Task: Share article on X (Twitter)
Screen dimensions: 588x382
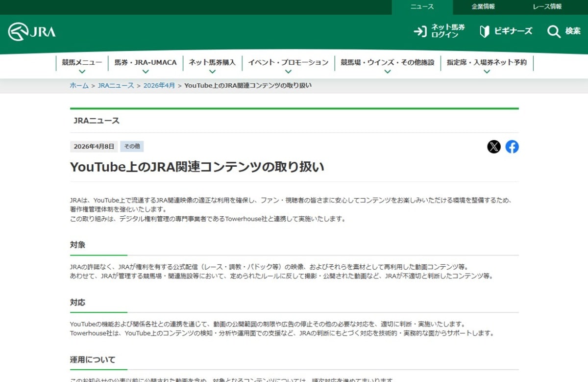Action: (x=494, y=147)
